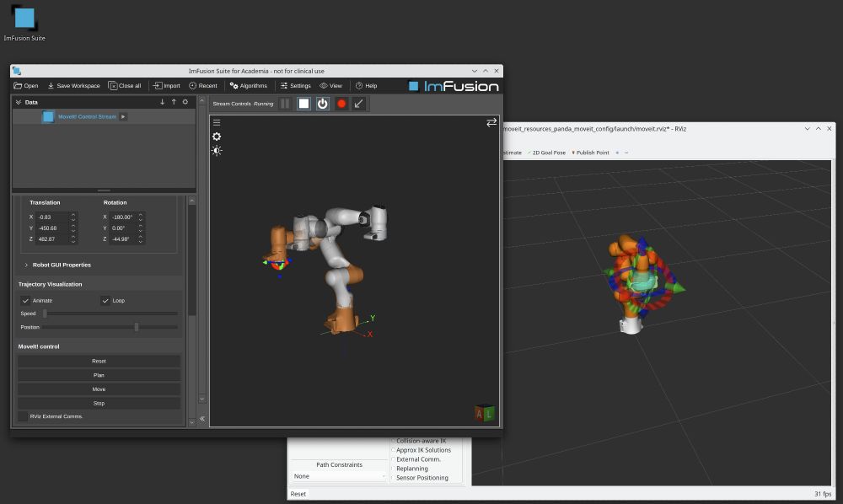Click the swap arrows icon in 3D view

point(491,122)
